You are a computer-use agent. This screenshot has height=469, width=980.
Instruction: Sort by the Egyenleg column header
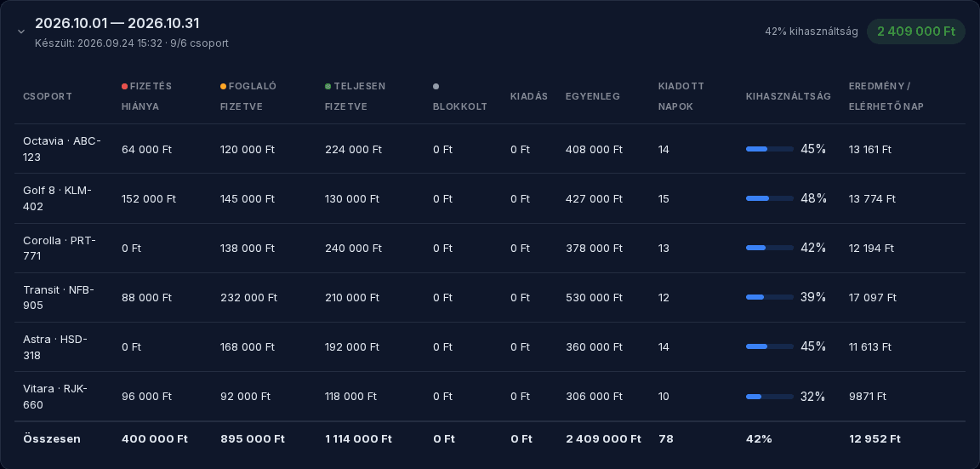pyautogui.click(x=592, y=96)
